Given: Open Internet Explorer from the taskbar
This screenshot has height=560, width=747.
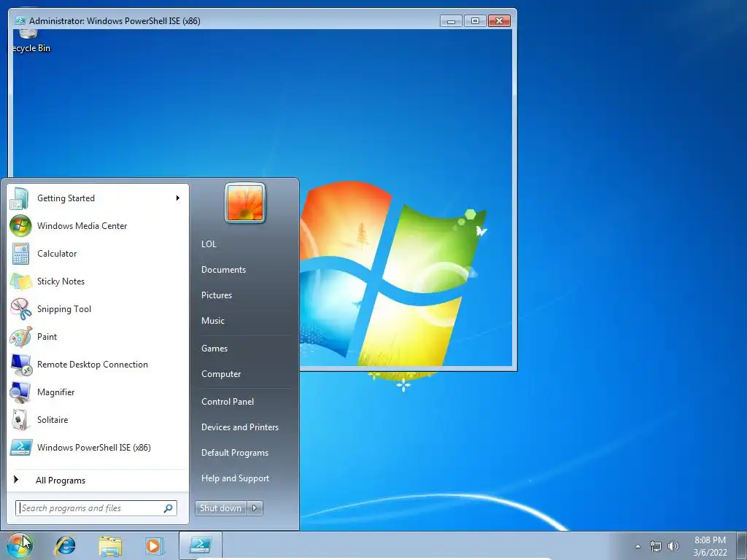Looking at the screenshot, I should [65, 545].
